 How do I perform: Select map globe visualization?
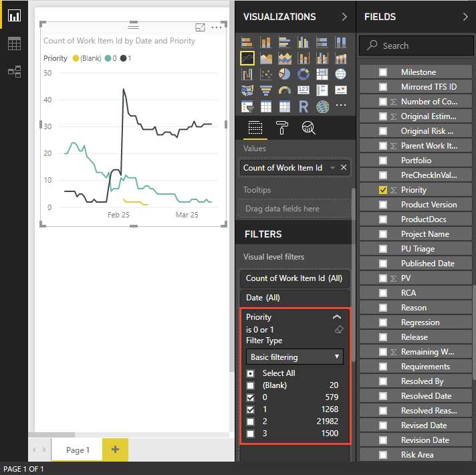(x=340, y=74)
